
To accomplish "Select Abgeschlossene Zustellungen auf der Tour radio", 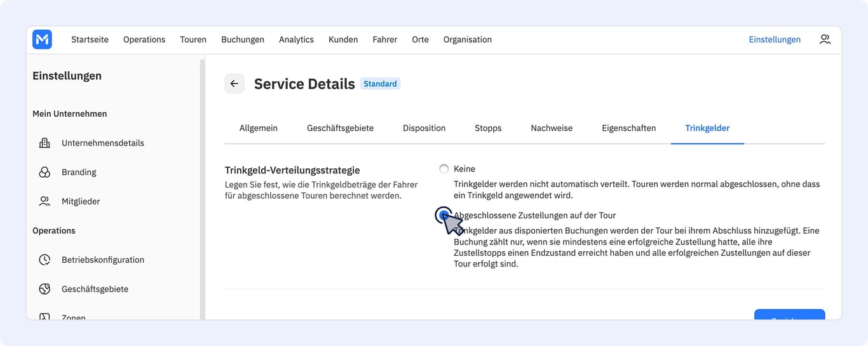I will (x=444, y=215).
